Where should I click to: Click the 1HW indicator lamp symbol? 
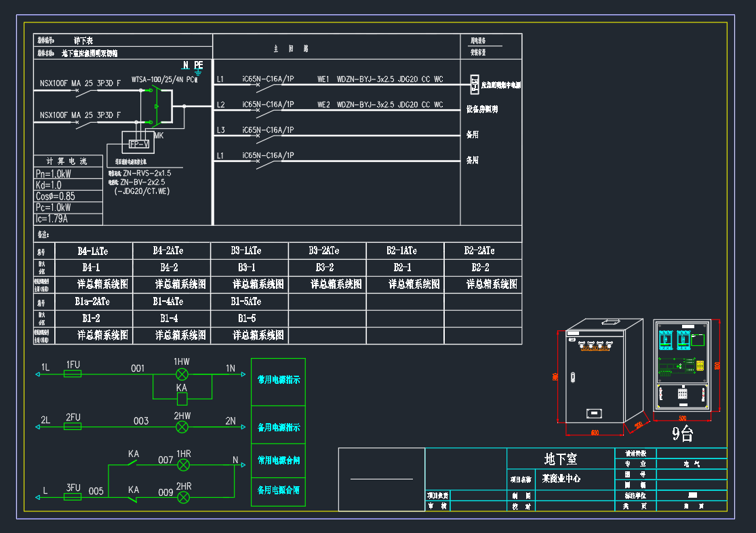182,374
